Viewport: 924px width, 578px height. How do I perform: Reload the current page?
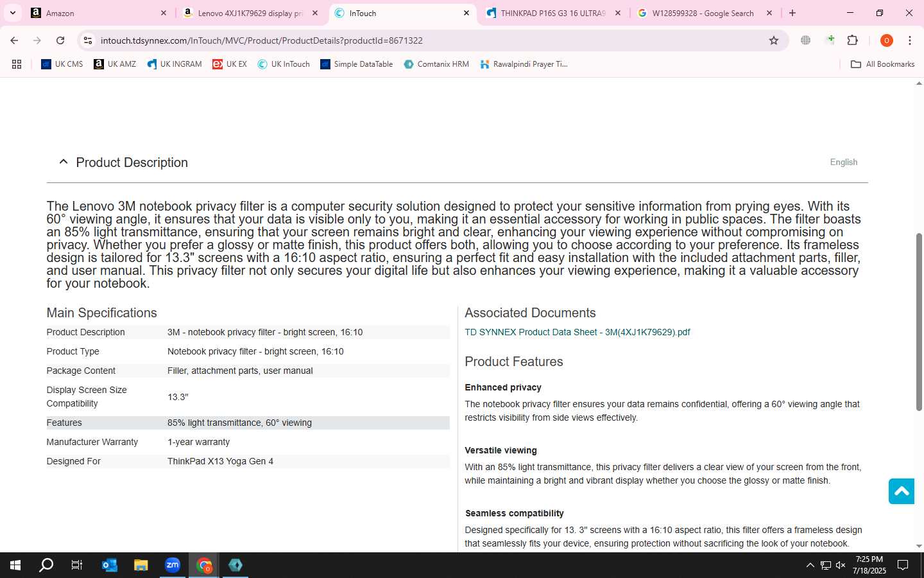60,40
